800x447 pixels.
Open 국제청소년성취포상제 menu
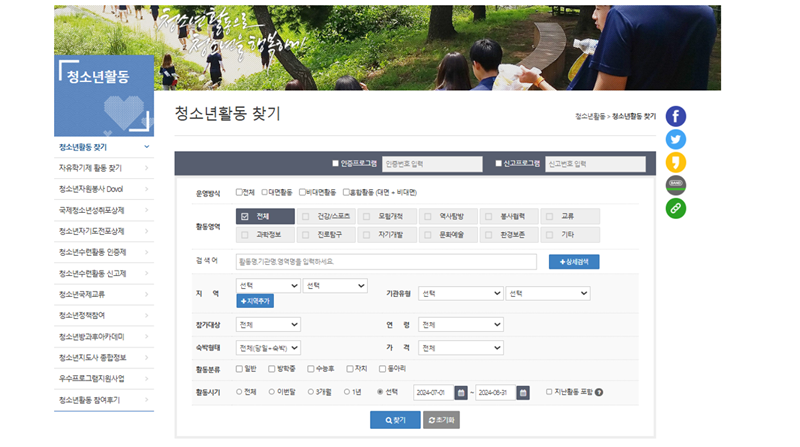pyautogui.click(x=104, y=210)
